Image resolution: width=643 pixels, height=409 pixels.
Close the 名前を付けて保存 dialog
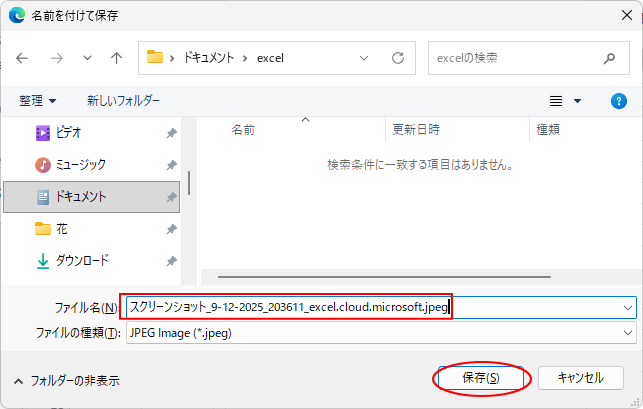627,15
